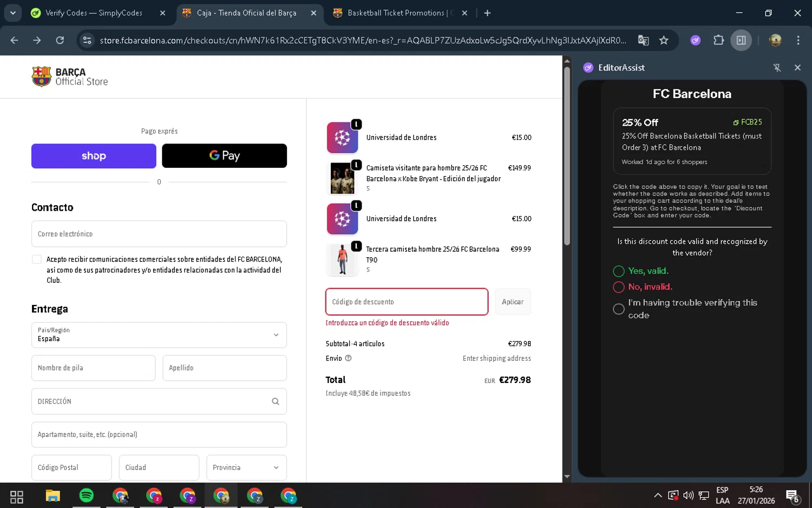Image resolution: width=812 pixels, height=508 pixels.
Task: Click the Código Postal field
Action: coord(71,467)
